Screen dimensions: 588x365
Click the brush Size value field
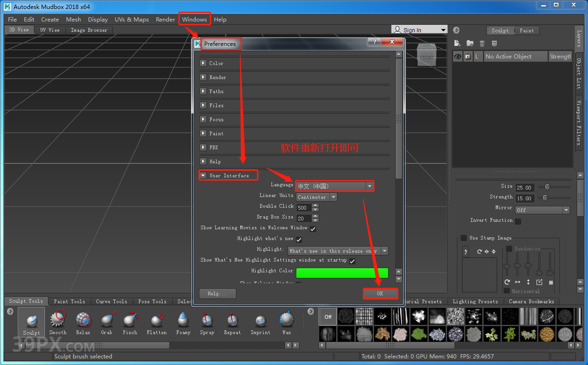(525, 187)
